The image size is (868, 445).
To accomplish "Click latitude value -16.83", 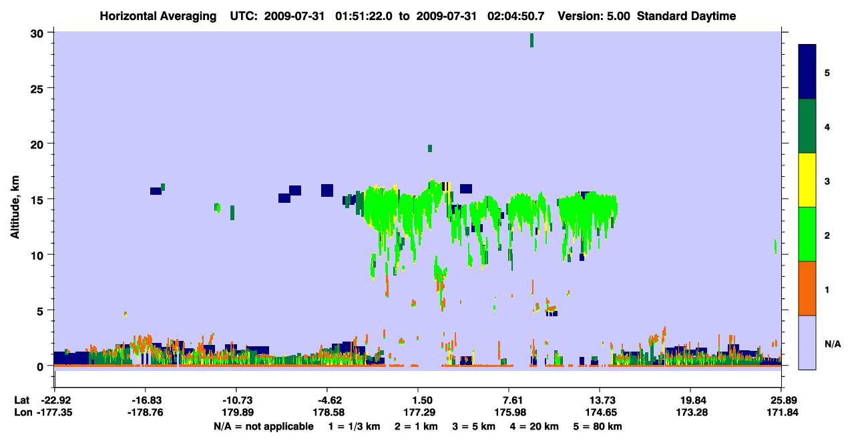I will (146, 400).
